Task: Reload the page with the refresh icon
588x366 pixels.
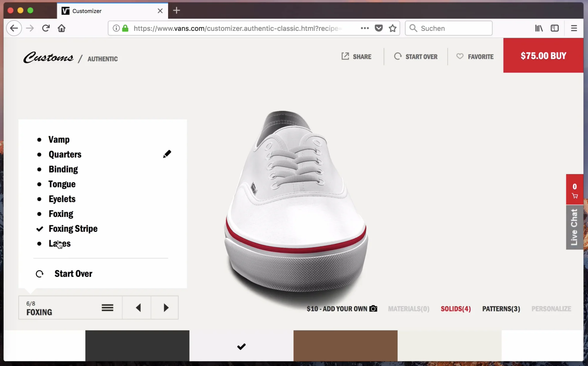Action: pos(46,28)
